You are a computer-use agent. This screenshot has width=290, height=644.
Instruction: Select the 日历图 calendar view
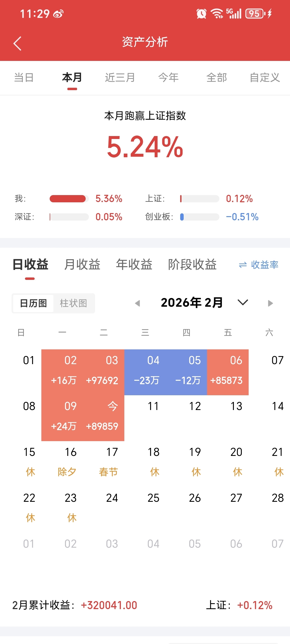click(34, 303)
